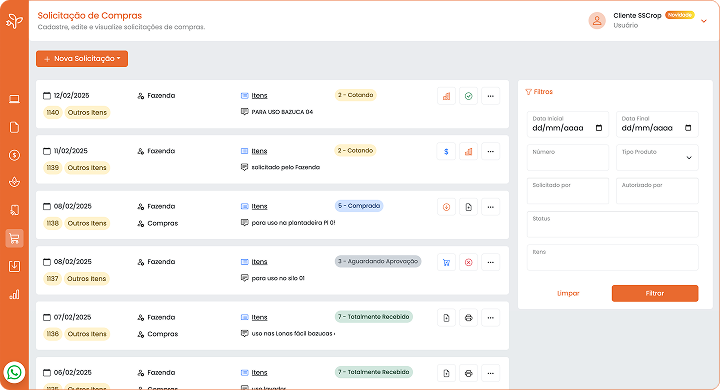The height and width of the screenshot is (390, 720).
Task: Open the plant crop icon in sidebar
Action: tap(14, 182)
